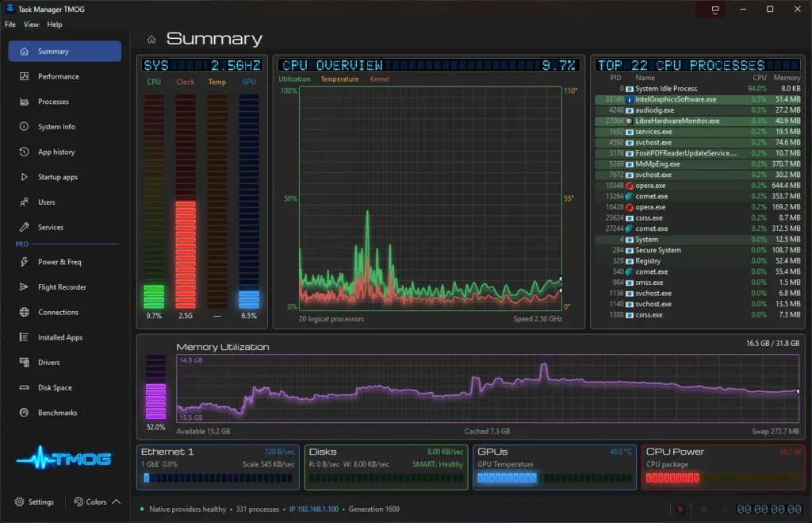
Task: Click the Memory Utilization graph
Action: (488, 388)
